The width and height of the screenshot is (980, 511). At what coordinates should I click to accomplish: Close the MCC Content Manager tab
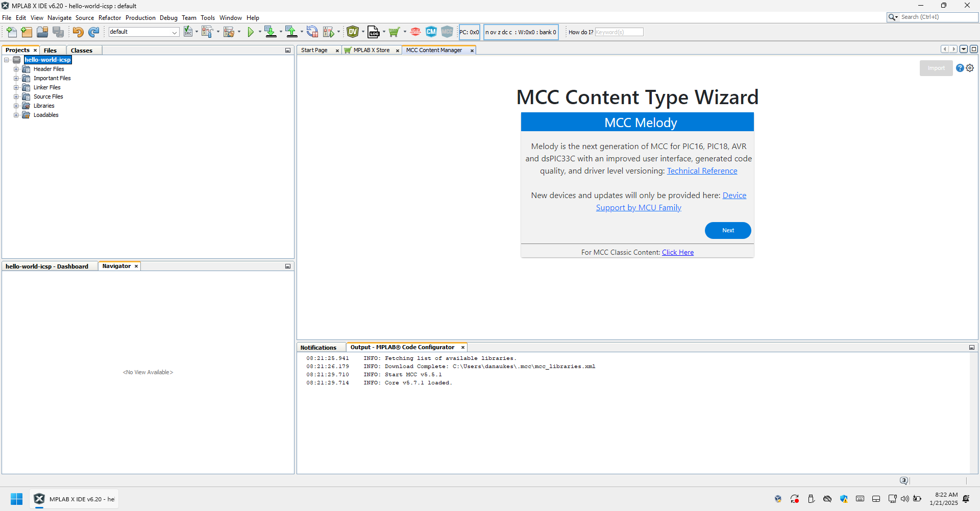tap(472, 51)
